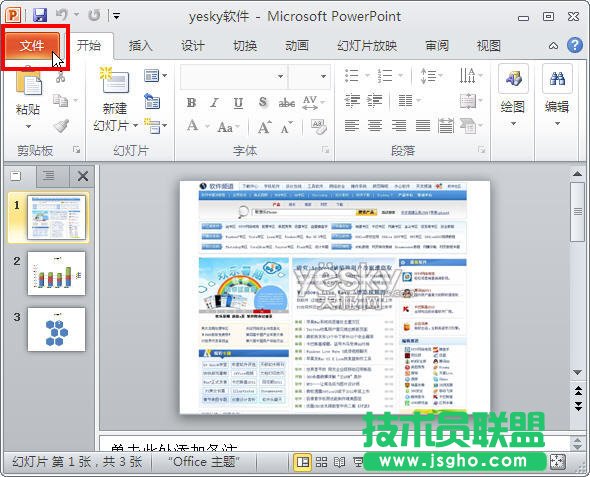Open the 文件 (File) tab
The width and height of the screenshot is (590, 477).
[x=32, y=46]
